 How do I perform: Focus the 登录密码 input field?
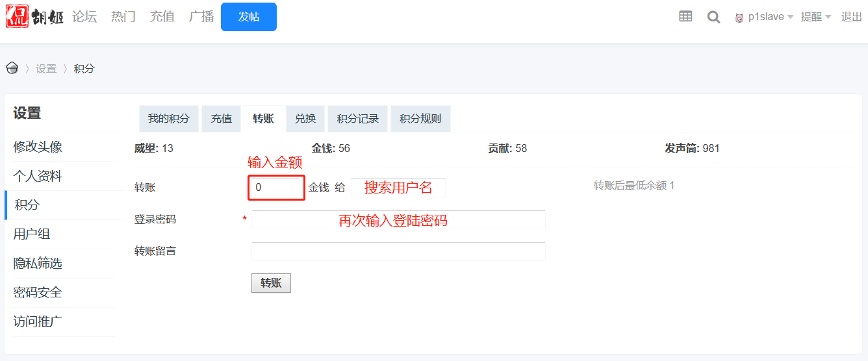coord(398,219)
